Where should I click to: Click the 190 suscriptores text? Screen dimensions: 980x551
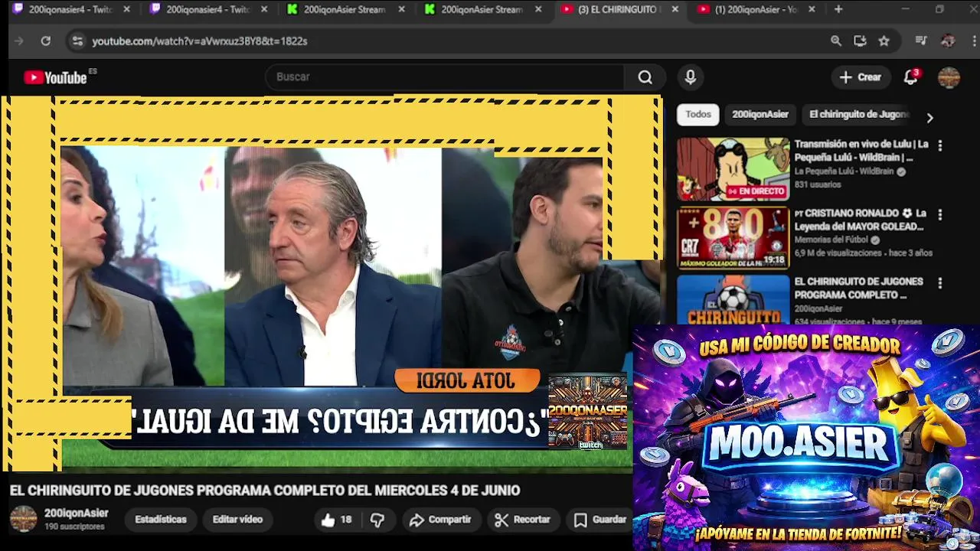point(74,527)
